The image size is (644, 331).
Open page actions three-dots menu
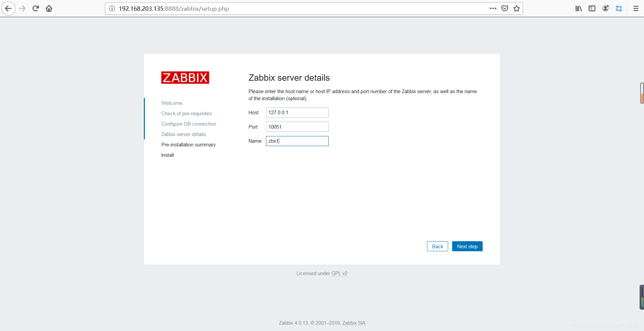click(x=493, y=8)
